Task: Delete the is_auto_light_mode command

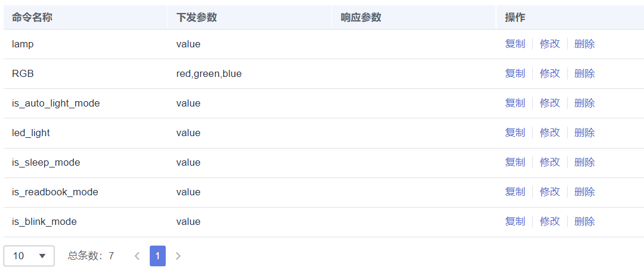Action: 584,103
